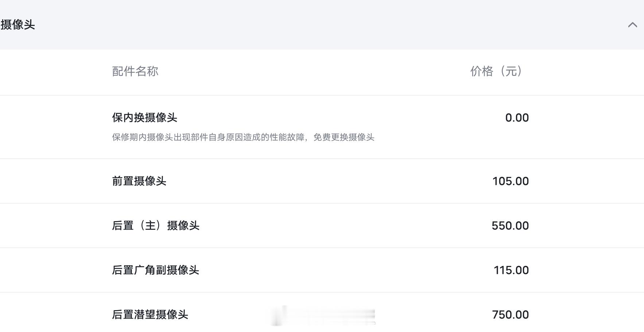
Task: Click the 后置潜望摄像头 item
Action: (150, 314)
